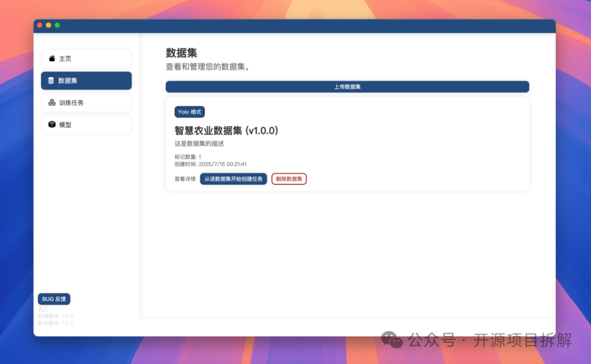591x364 pixels.
Task: Click the 上传数据集 button
Action: (347, 86)
